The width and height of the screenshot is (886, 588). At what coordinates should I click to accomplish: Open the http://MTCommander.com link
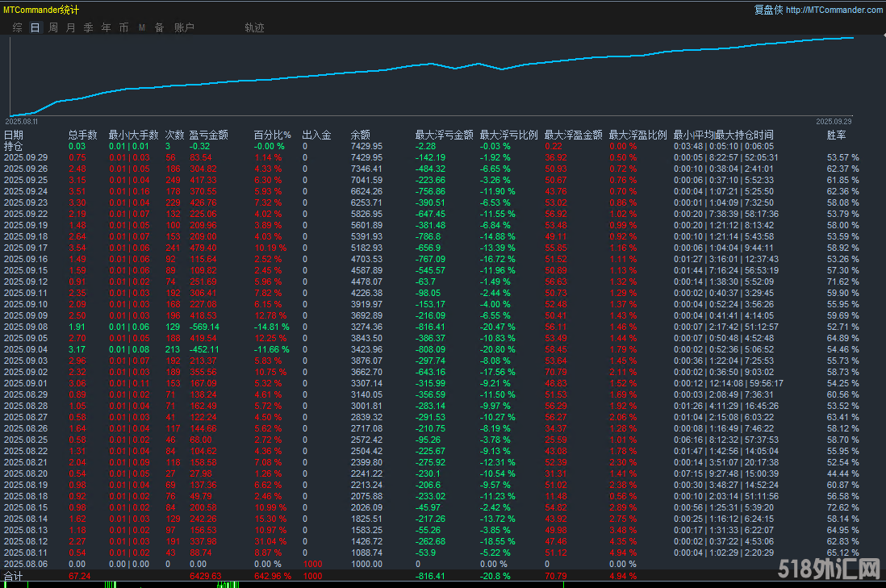pyautogui.click(x=834, y=10)
